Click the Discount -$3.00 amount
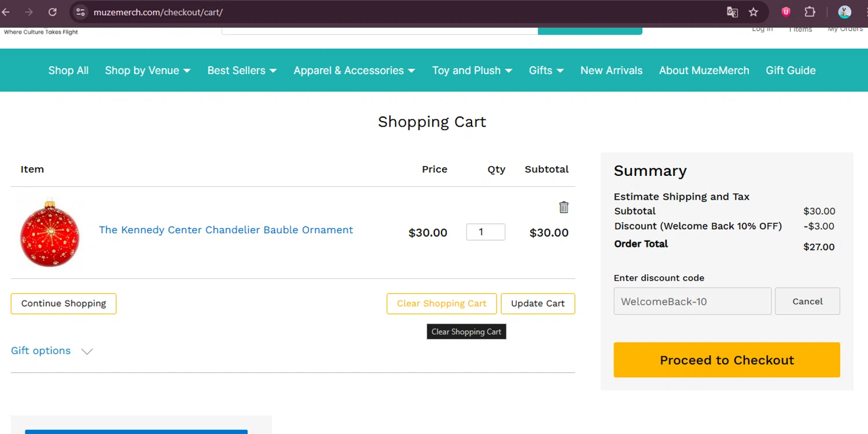 (819, 226)
